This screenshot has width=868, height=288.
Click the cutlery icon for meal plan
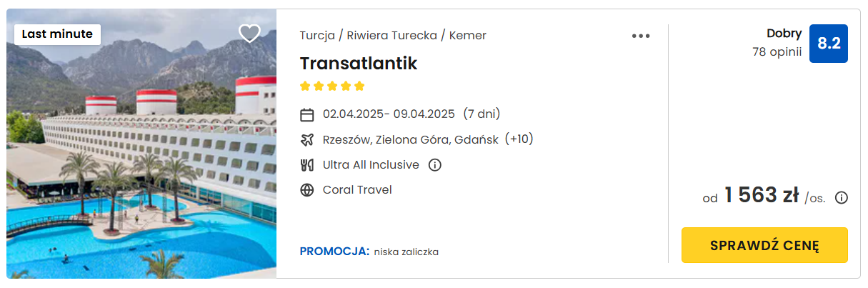pos(307,165)
